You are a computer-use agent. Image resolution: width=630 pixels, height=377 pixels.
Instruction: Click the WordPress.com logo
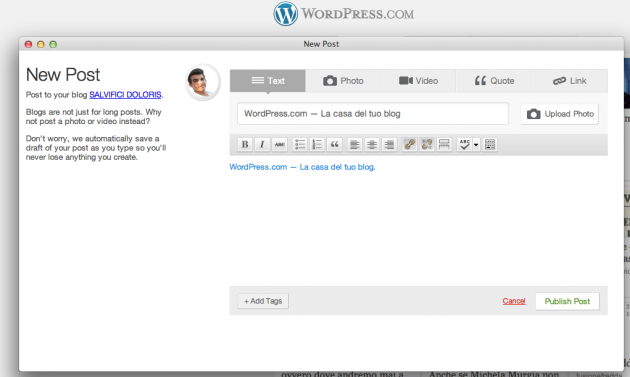tap(344, 14)
